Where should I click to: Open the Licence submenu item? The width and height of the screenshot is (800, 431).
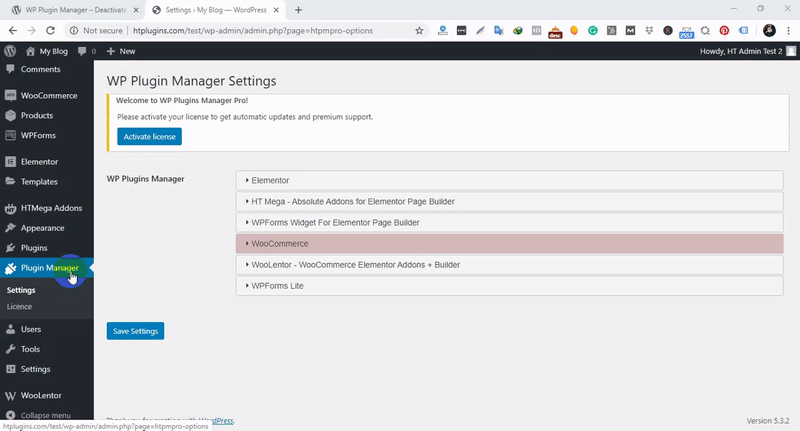19,306
